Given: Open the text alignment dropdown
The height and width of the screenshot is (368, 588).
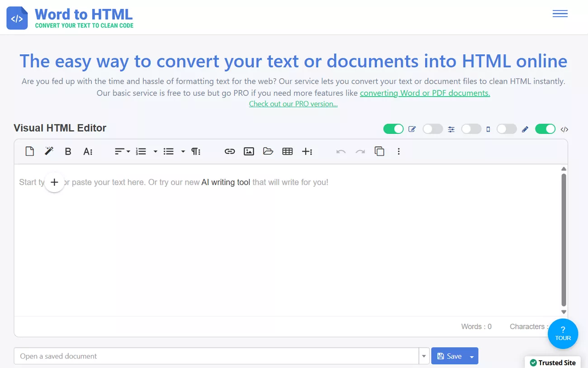Looking at the screenshot, I should [128, 151].
